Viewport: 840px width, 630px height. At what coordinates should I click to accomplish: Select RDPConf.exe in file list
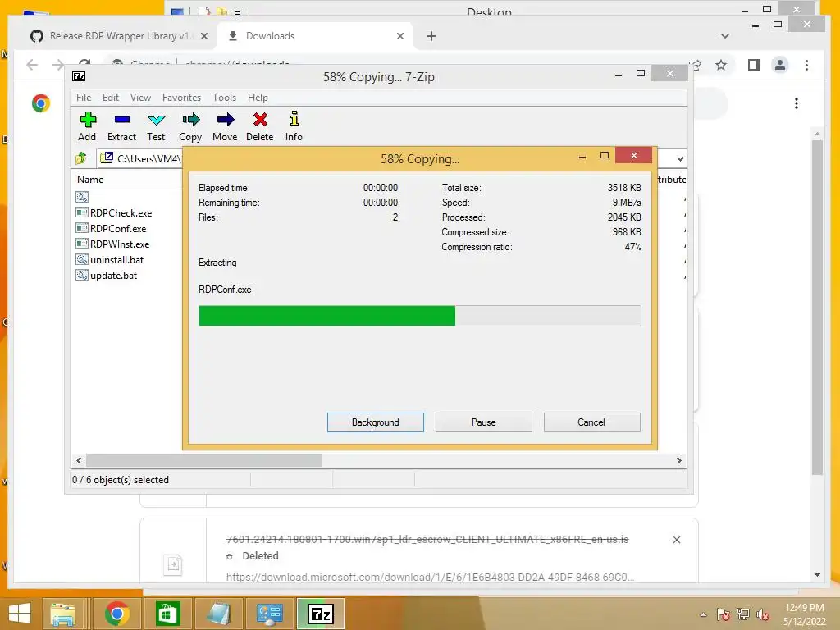(x=118, y=228)
